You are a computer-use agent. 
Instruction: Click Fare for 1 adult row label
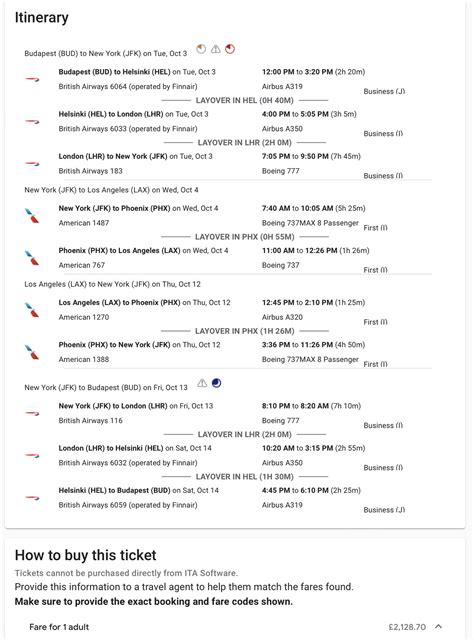59,627
